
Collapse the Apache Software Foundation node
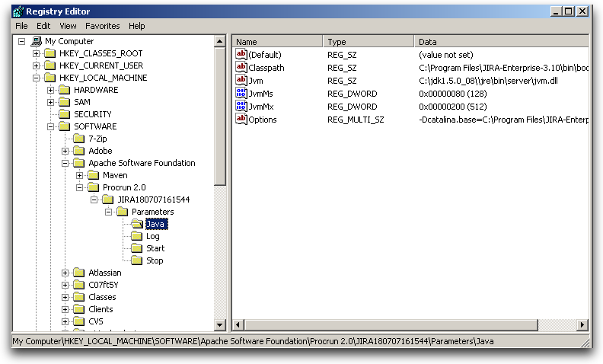pyautogui.click(x=65, y=163)
